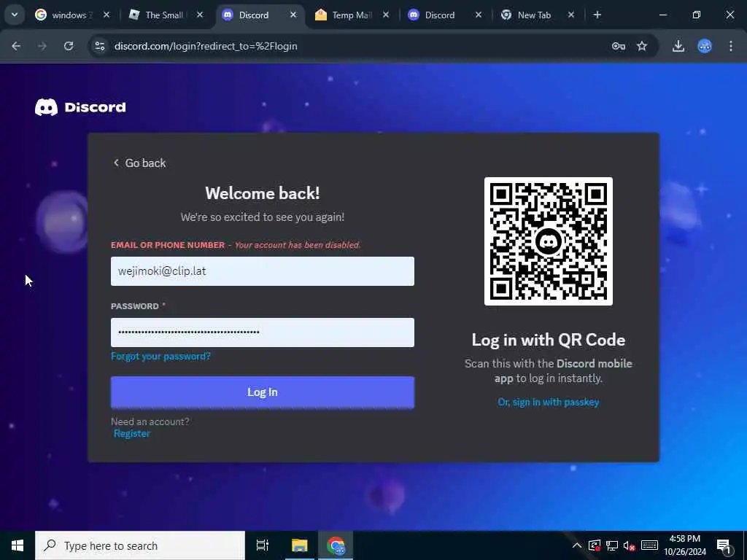The width and height of the screenshot is (747, 560).
Task: Click the Register link
Action: tap(132, 433)
